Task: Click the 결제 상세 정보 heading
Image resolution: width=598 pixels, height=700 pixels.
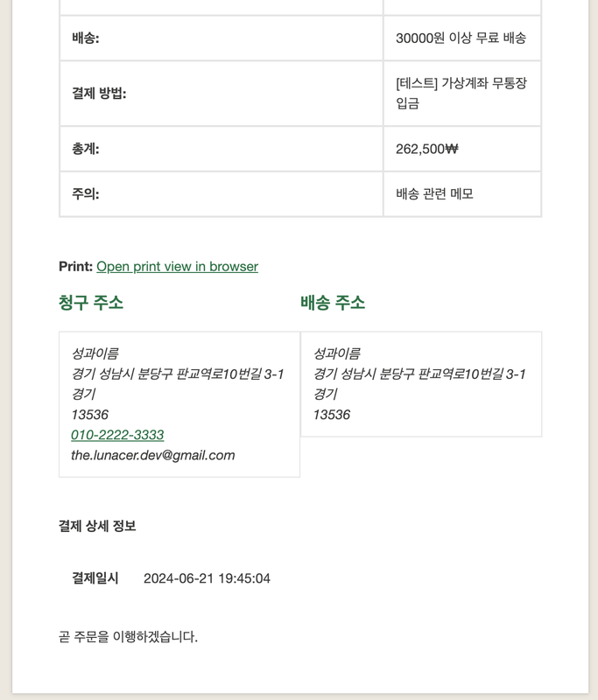Action: [97, 526]
